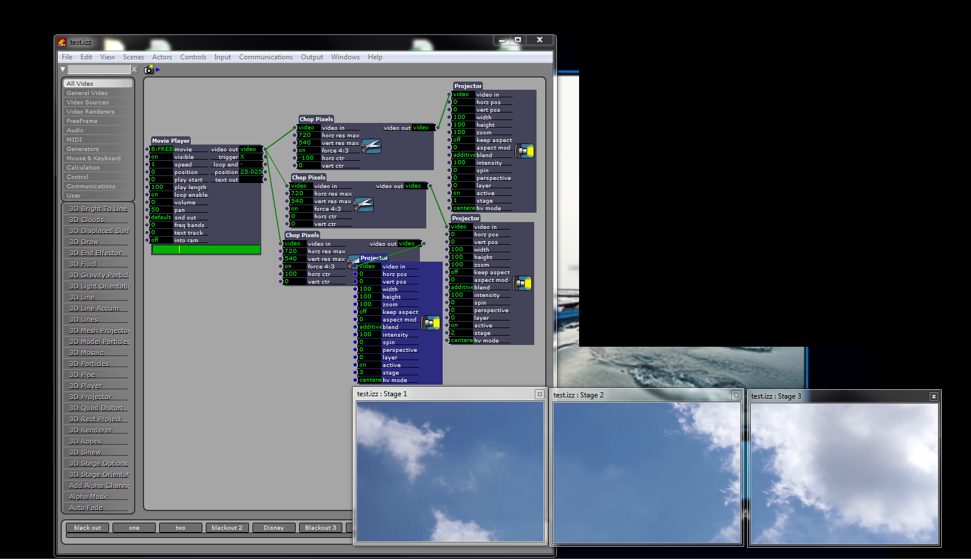The height and width of the screenshot is (560, 971).
Task: Click the Stage 1 sky preview
Action: [x=450, y=471]
